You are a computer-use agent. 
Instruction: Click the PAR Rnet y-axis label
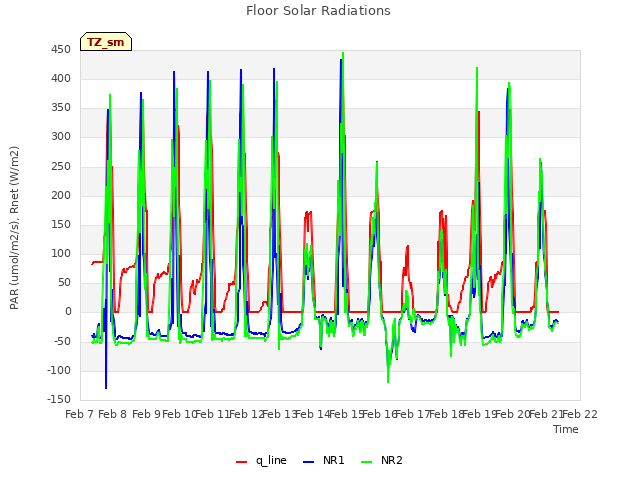[14, 228]
